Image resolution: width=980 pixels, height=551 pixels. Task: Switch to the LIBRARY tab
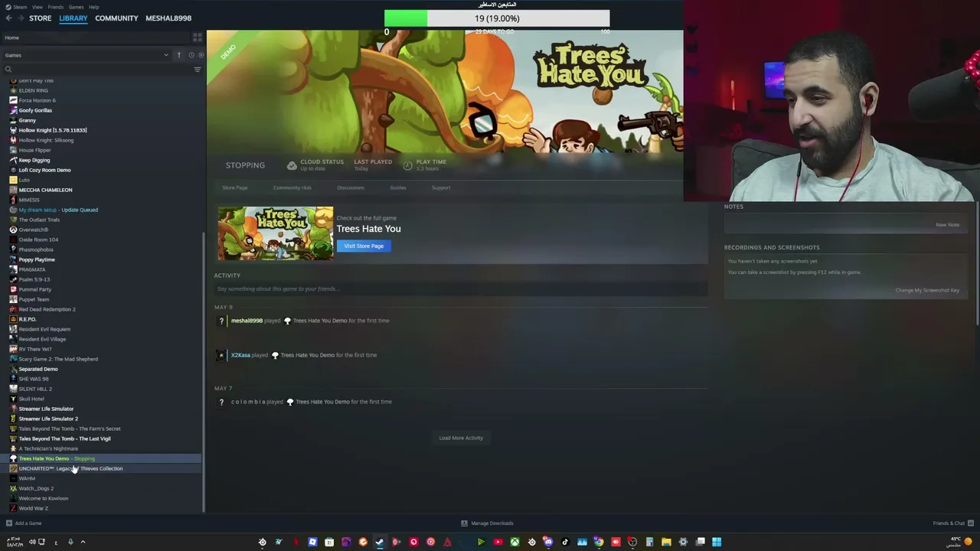tap(73, 18)
